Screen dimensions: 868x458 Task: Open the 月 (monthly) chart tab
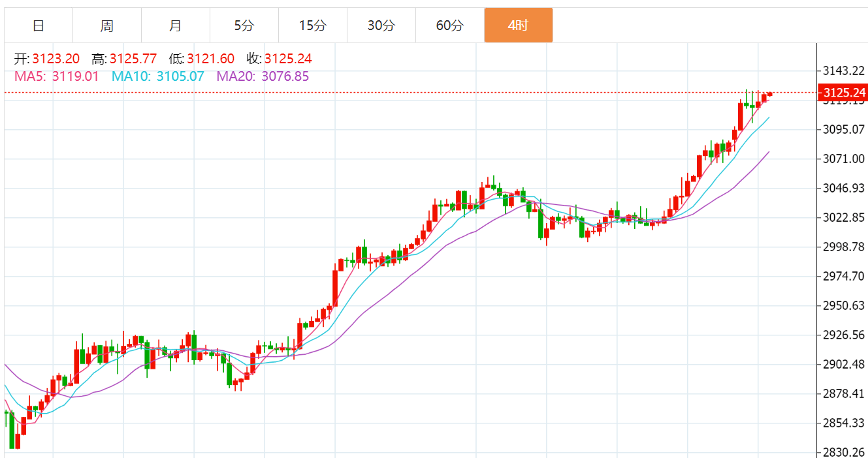pos(176,25)
